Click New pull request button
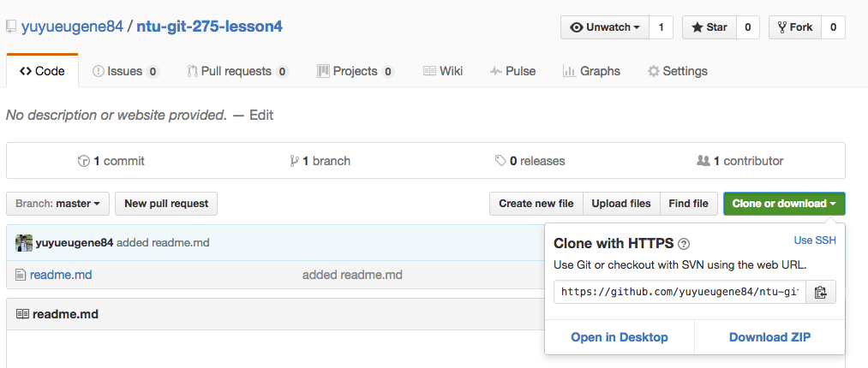The image size is (868, 368). click(x=166, y=204)
